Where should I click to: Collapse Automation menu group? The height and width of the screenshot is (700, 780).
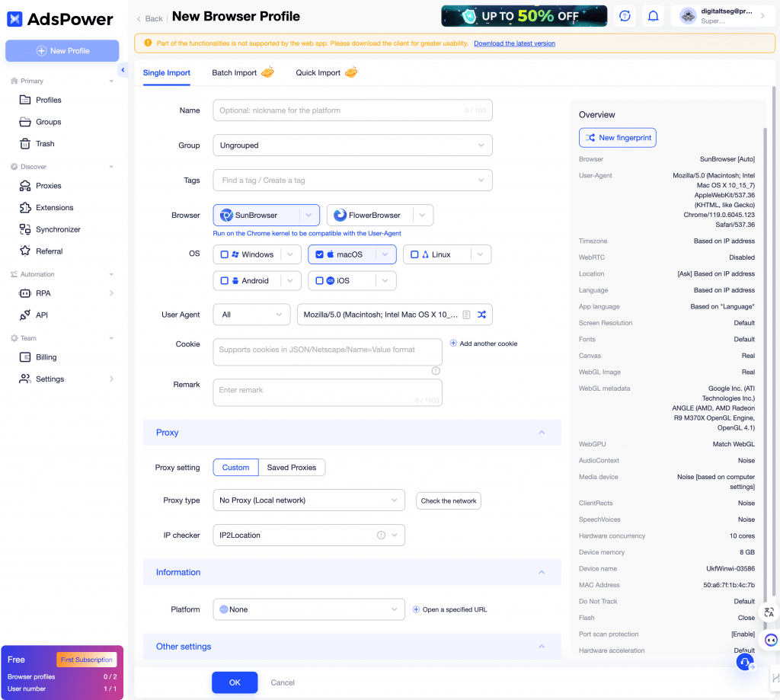point(111,274)
